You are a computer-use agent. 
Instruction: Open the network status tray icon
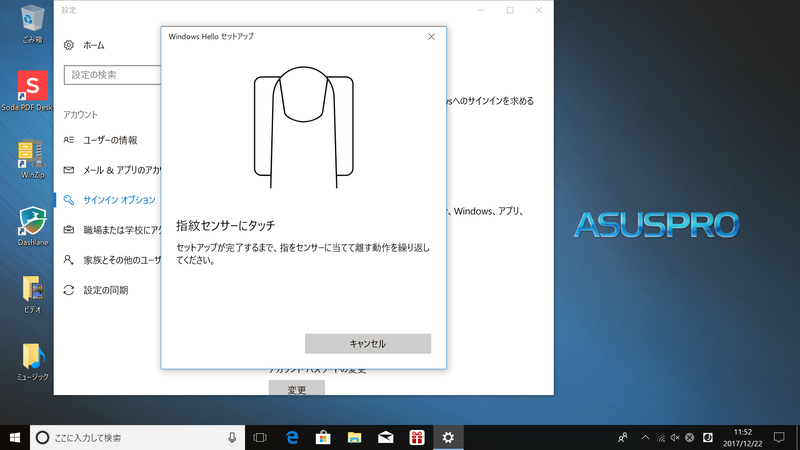[x=661, y=438]
